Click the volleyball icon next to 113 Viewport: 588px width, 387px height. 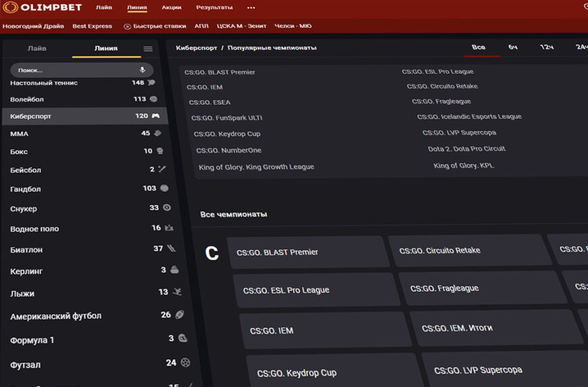point(153,99)
